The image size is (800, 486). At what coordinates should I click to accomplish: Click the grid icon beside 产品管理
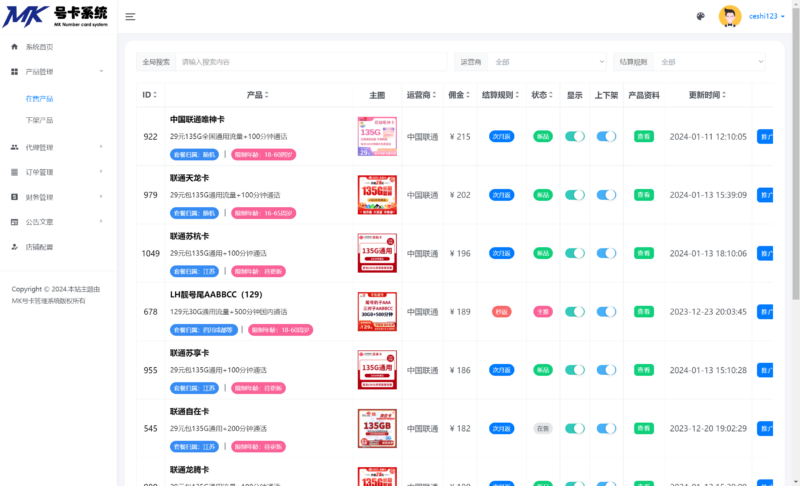coord(14,71)
